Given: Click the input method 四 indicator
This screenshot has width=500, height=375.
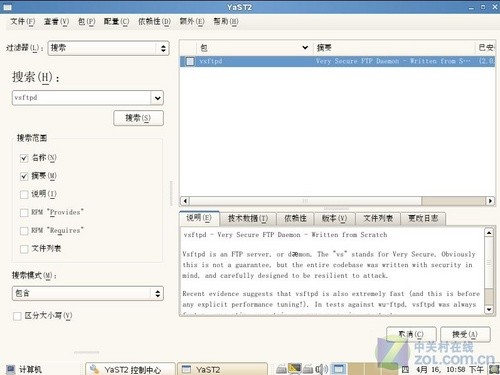Looking at the screenshot, I should (x=405, y=369).
